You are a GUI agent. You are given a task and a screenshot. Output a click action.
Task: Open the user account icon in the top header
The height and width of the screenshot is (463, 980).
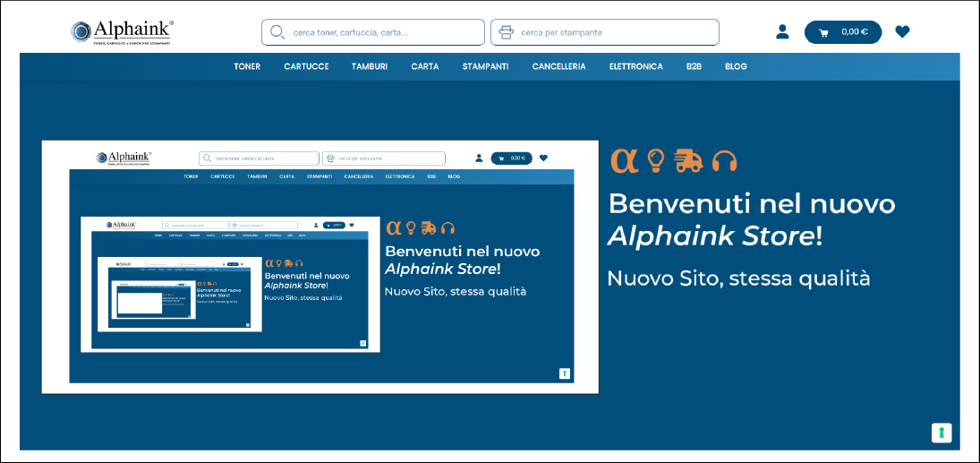[782, 32]
